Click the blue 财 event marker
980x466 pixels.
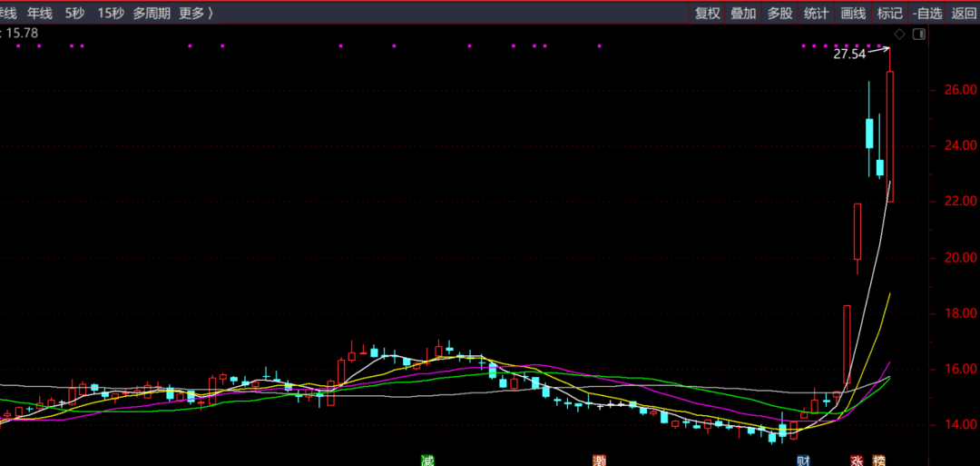pyautogui.click(x=803, y=461)
